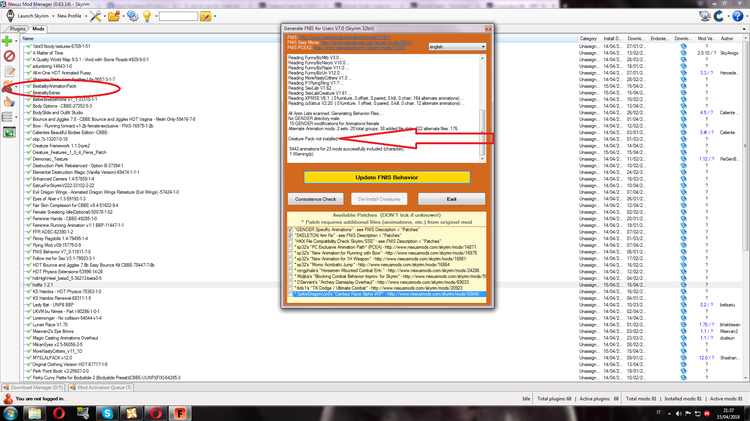The width and height of the screenshot is (750, 421).
Task: Switch to the Plugins tab
Action: coord(18,29)
